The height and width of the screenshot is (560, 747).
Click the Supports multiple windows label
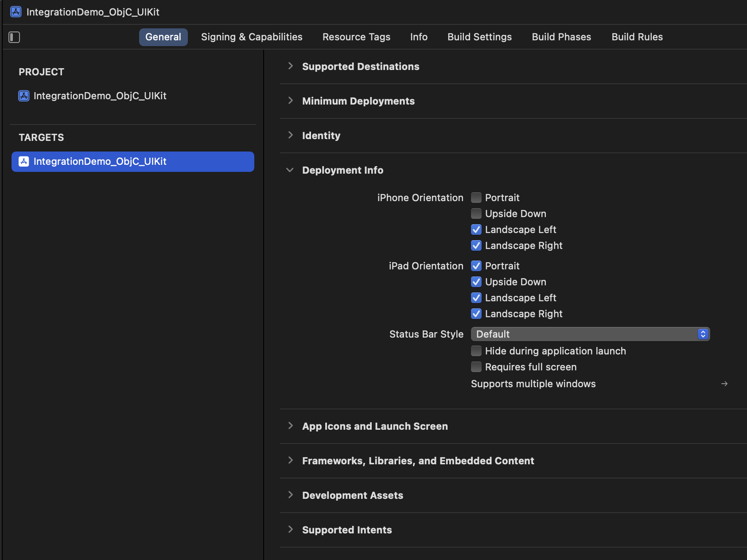point(533,384)
